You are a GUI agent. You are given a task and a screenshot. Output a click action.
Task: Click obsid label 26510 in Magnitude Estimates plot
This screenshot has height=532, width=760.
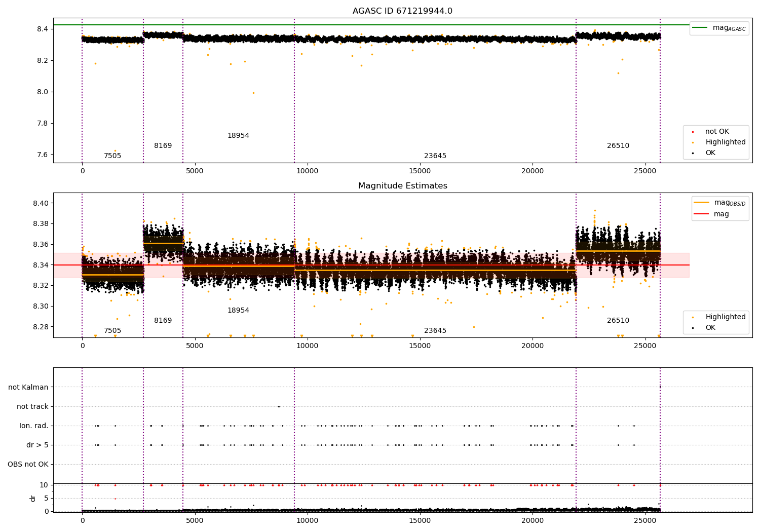[x=618, y=321]
